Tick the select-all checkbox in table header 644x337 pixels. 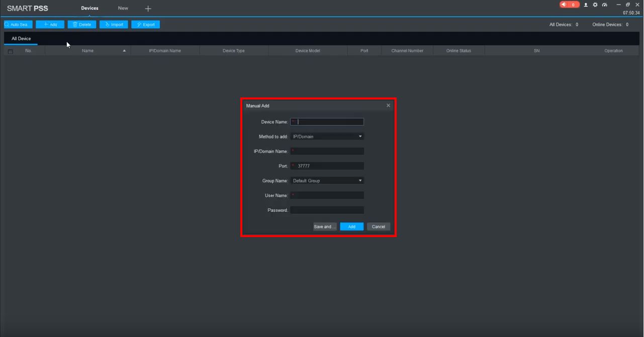[10, 51]
